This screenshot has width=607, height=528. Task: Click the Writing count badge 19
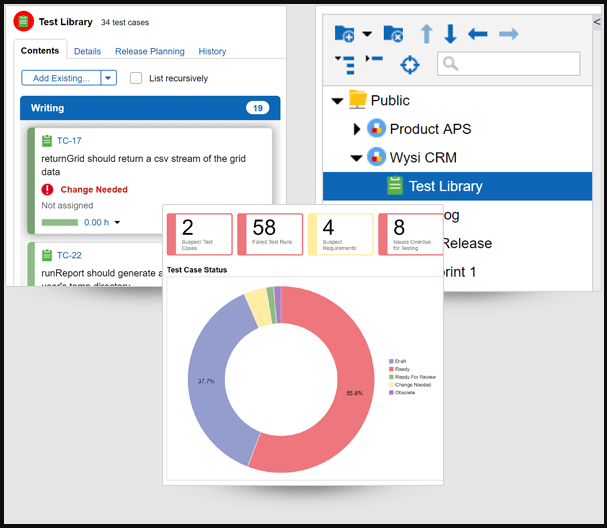(x=257, y=108)
